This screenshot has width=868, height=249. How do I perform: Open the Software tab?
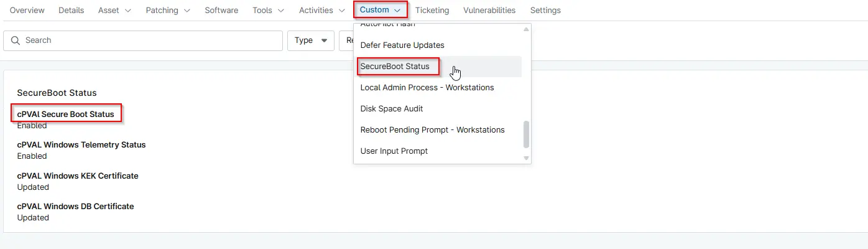(x=221, y=11)
